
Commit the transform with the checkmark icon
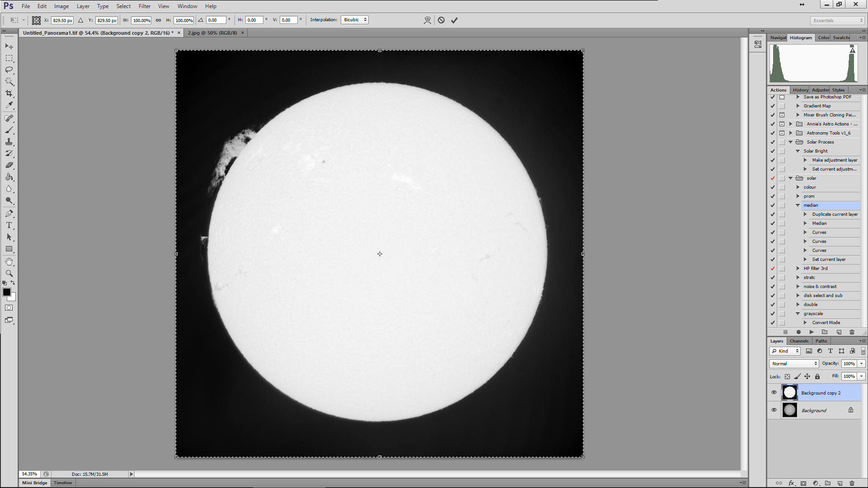click(454, 20)
